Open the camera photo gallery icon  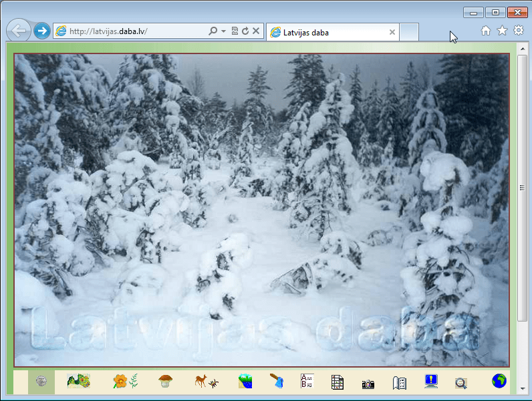[368, 384]
